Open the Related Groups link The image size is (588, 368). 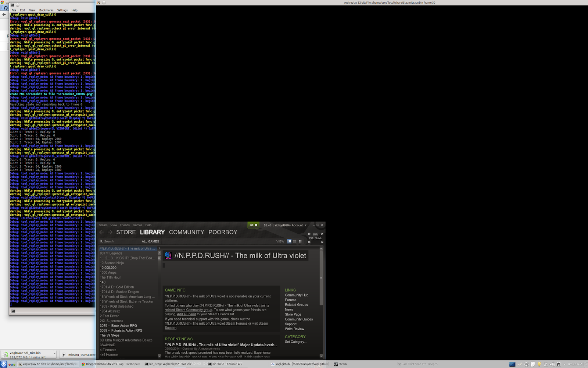pyautogui.click(x=297, y=305)
